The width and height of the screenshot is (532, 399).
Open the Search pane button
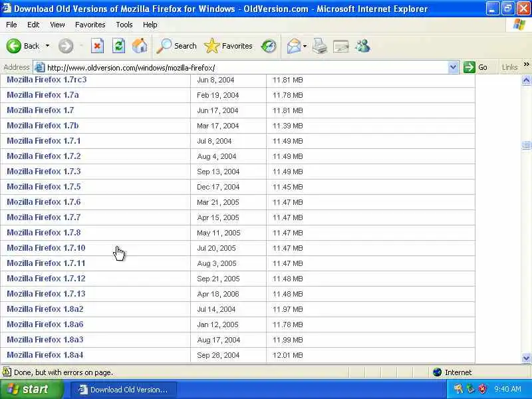[176, 46]
